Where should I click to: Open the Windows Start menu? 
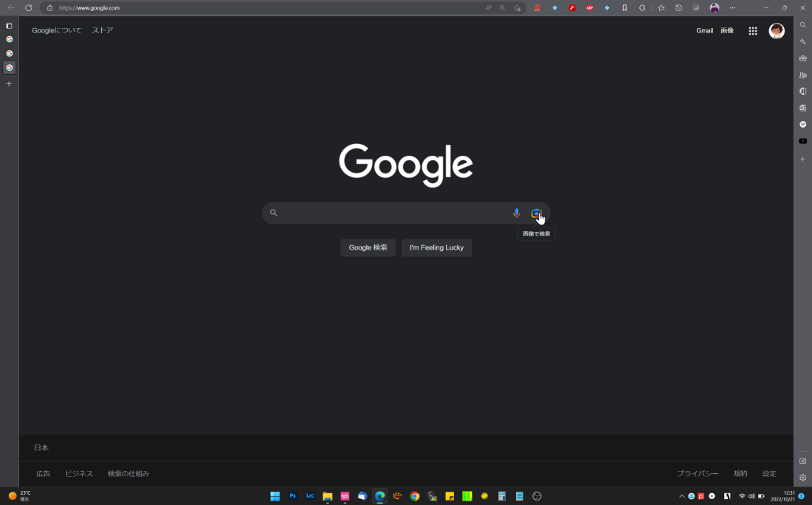[x=275, y=495]
